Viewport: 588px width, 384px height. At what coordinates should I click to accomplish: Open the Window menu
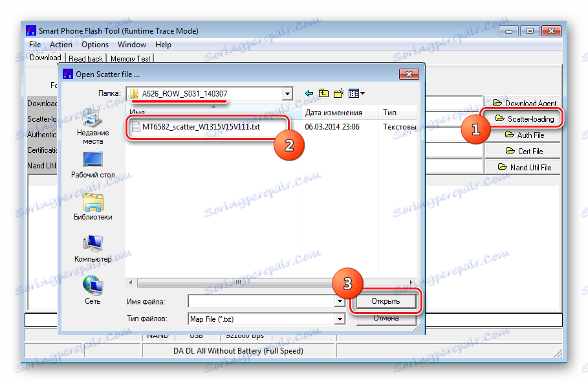click(x=131, y=45)
